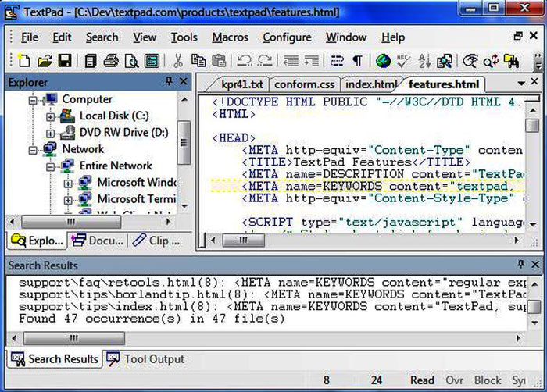The height and width of the screenshot is (392, 547).
Task: Switch to the kpr41.txt tab
Action: coord(241,84)
